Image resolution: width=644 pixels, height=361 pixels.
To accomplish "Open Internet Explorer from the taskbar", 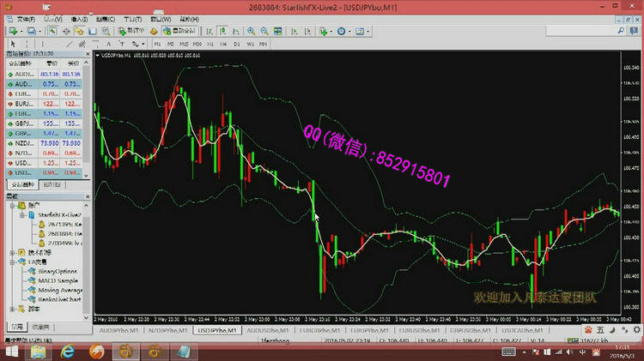I will click(x=70, y=351).
